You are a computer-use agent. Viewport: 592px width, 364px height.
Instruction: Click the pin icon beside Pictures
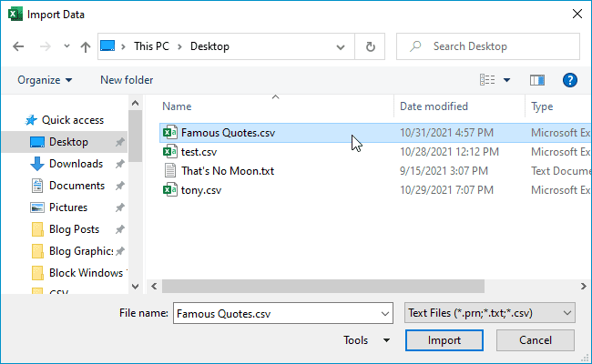119,207
